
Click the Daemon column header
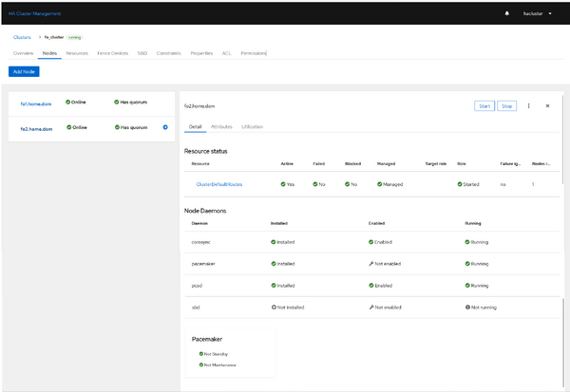click(199, 223)
